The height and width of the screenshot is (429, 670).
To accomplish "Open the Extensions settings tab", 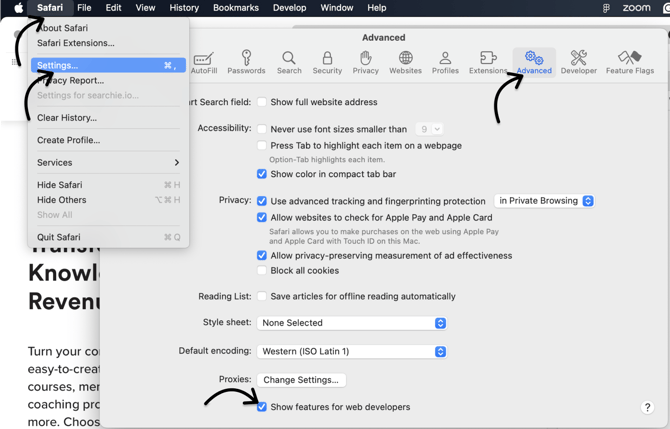I will pyautogui.click(x=488, y=62).
